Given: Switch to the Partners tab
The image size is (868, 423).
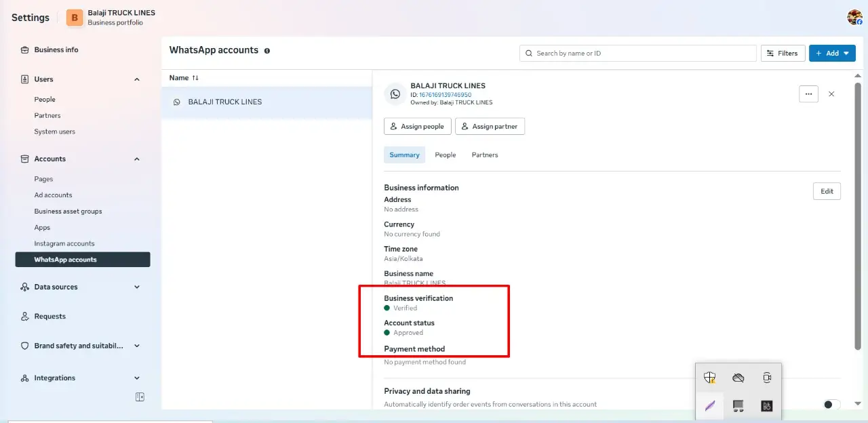Looking at the screenshot, I should point(485,155).
